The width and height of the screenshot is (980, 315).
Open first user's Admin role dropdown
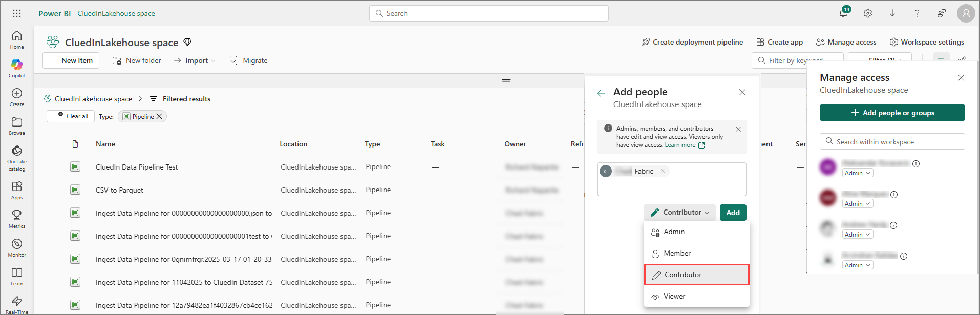coord(858,173)
